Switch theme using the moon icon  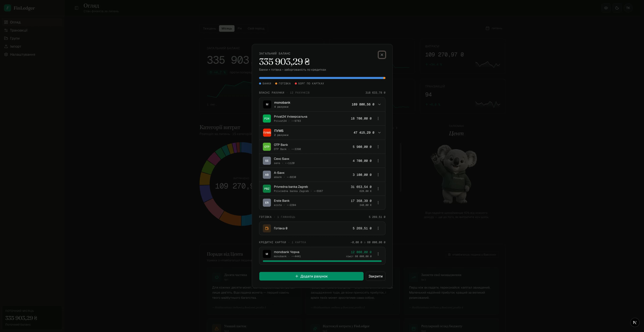pyautogui.click(x=617, y=8)
